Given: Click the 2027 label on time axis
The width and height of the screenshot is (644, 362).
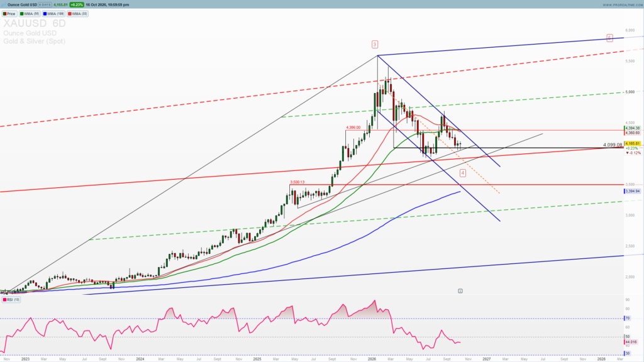Looking at the screenshot, I should coord(486,359).
